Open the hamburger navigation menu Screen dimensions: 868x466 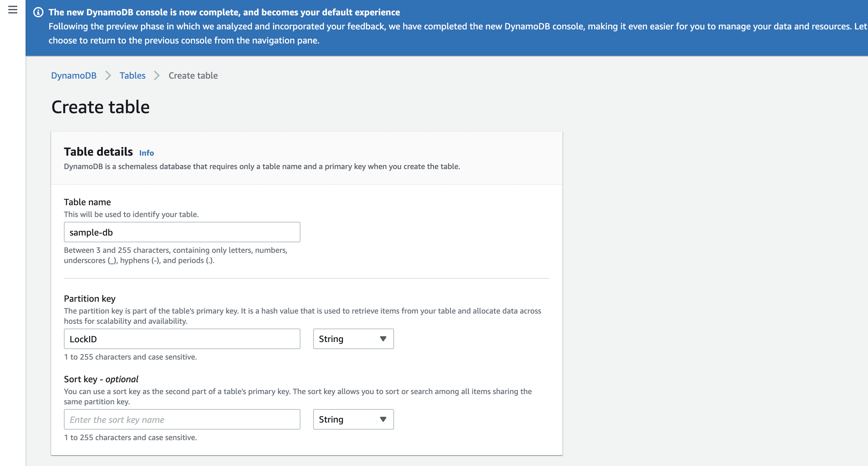click(x=13, y=10)
